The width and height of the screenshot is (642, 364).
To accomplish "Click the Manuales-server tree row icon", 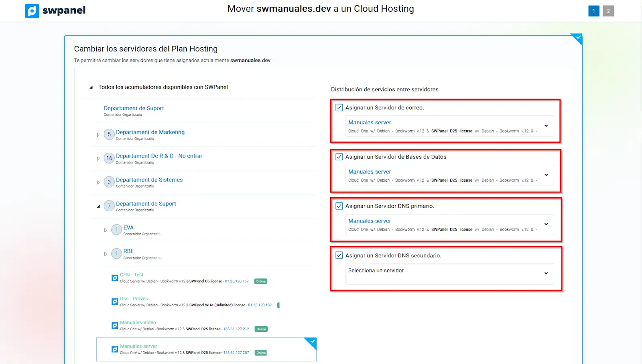I will tap(115, 349).
